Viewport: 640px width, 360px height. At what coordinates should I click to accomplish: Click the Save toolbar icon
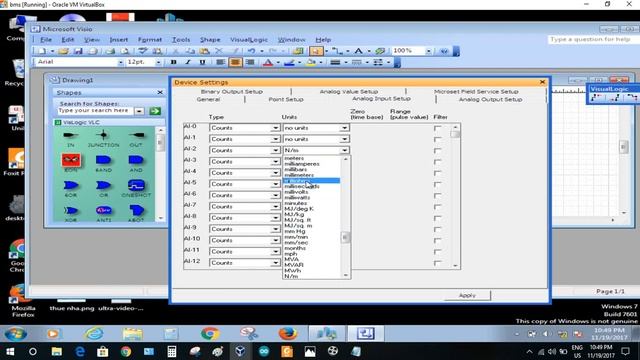(78, 51)
